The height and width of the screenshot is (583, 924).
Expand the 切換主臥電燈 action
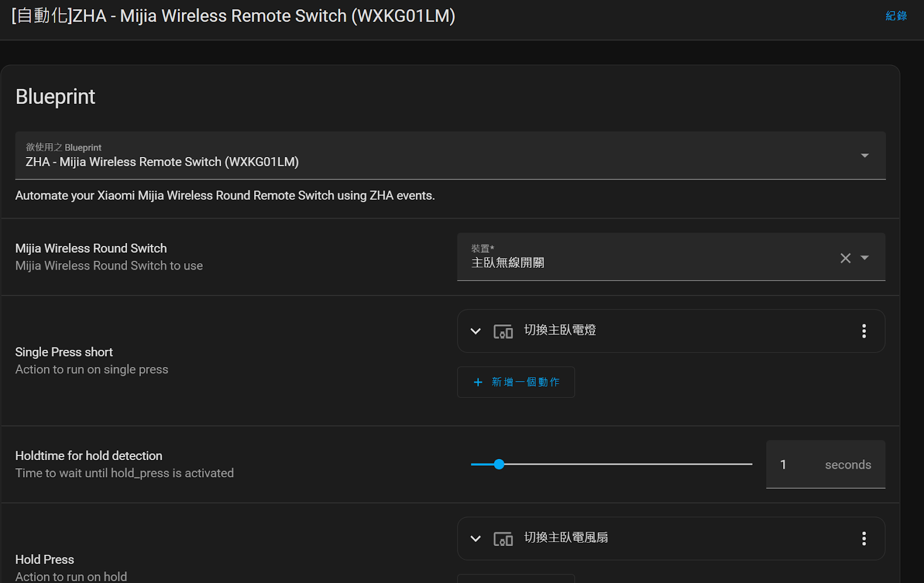(x=475, y=331)
